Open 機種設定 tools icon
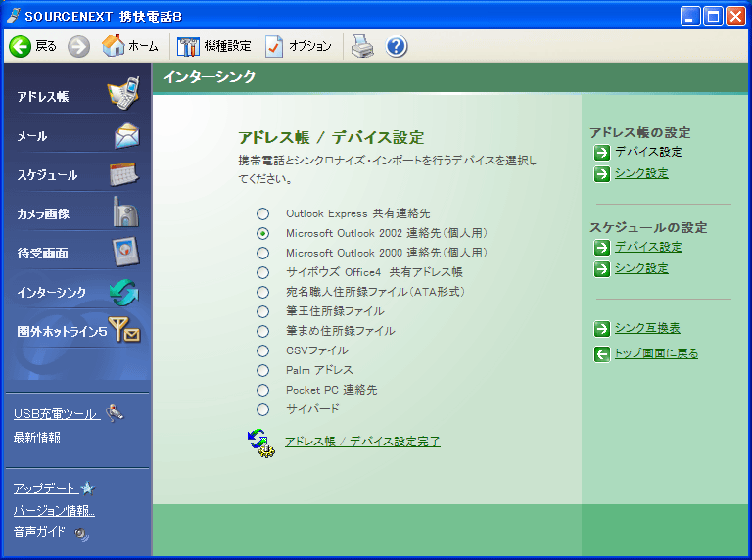This screenshot has height=560, width=752. (x=188, y=47)
